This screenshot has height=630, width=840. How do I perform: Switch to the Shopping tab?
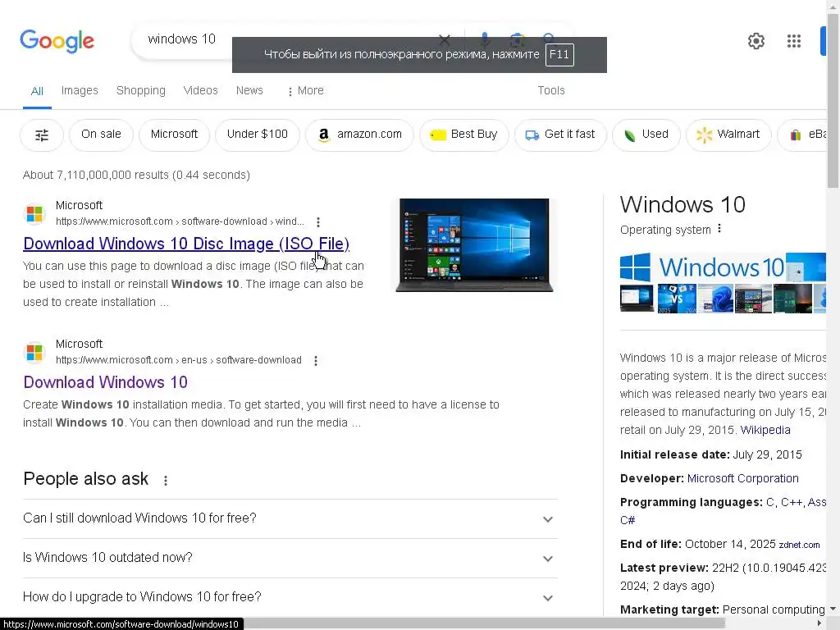[141, 90]
